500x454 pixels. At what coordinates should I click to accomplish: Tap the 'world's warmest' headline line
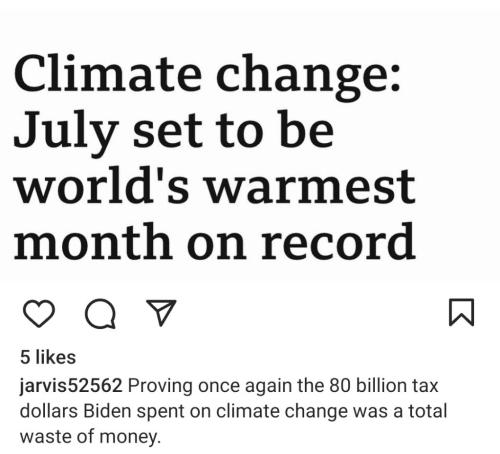[x=215, y=186]
